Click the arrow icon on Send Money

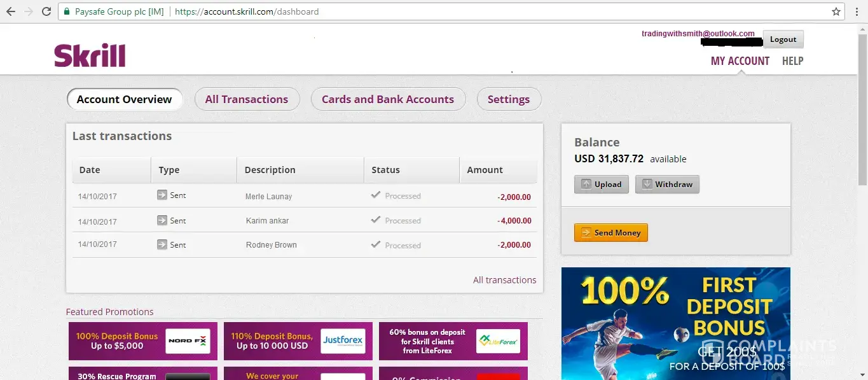coord(586,232)
